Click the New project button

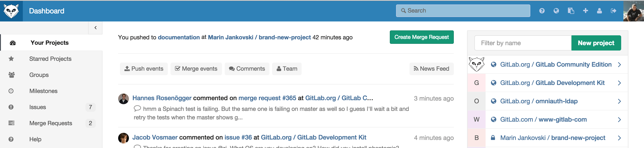596,43
